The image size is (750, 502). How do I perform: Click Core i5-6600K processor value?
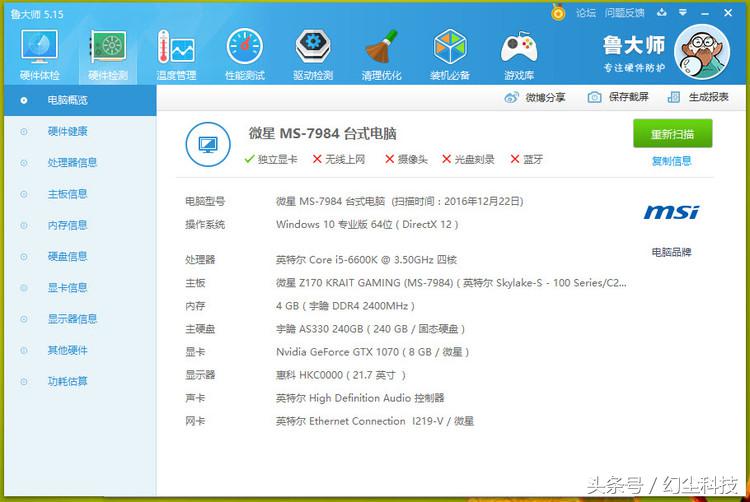coord(366,260)
